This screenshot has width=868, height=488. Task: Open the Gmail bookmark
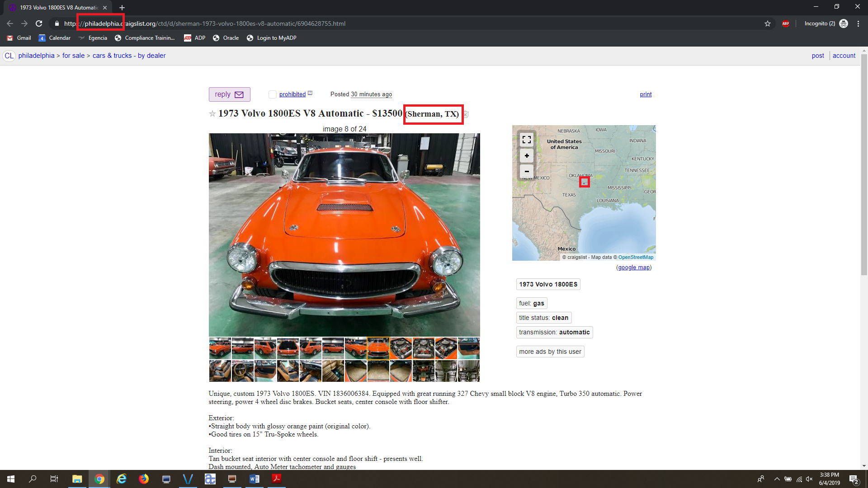pos(19,38)
